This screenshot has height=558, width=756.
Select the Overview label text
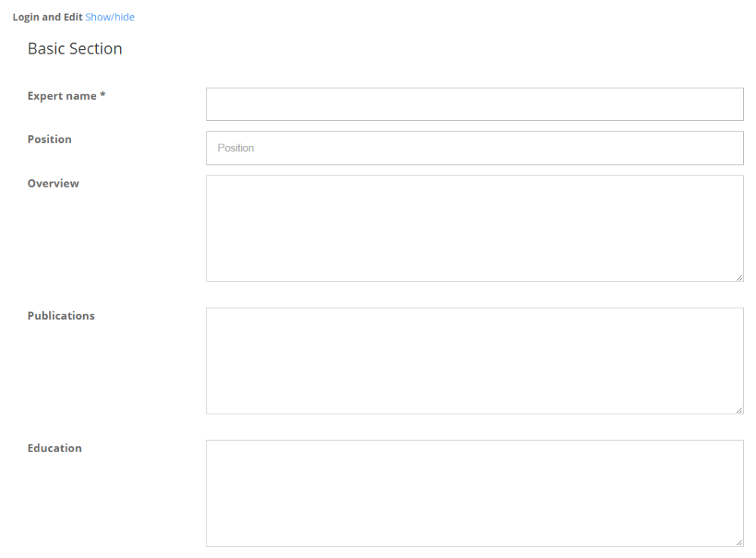(x=53, y=183)
